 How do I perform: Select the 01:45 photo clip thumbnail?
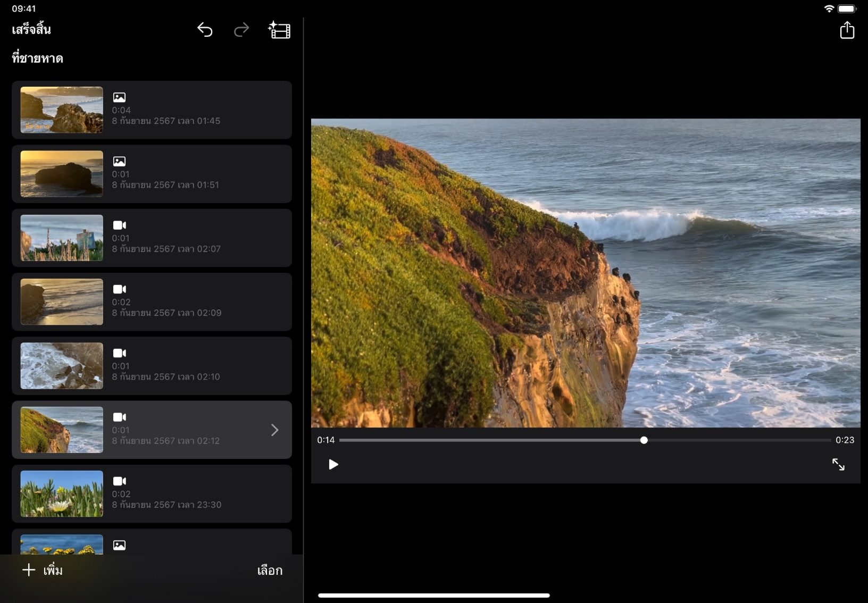coord(62,110)
